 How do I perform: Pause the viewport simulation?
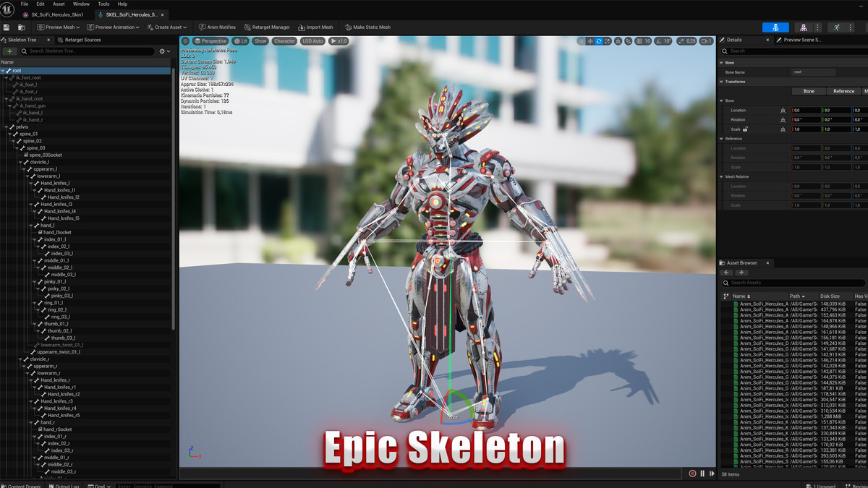pyautogui.click(x=702, y=474)
